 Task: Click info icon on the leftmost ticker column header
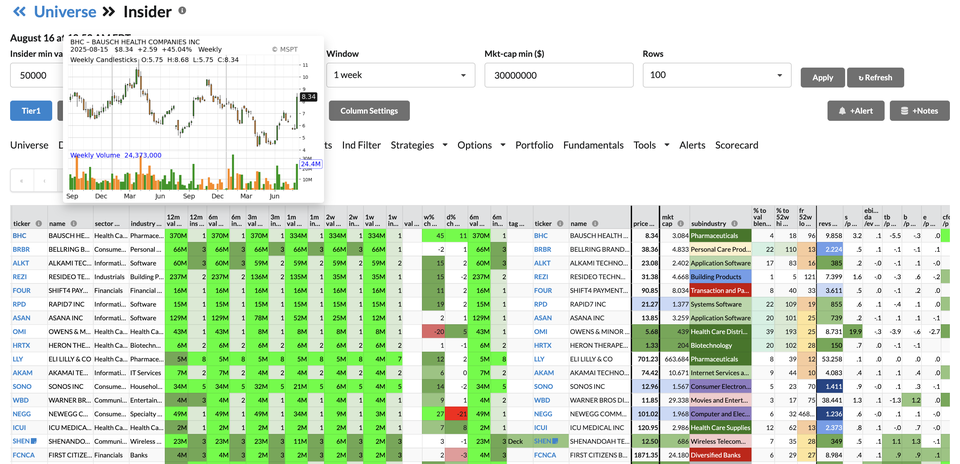(39, 223)
